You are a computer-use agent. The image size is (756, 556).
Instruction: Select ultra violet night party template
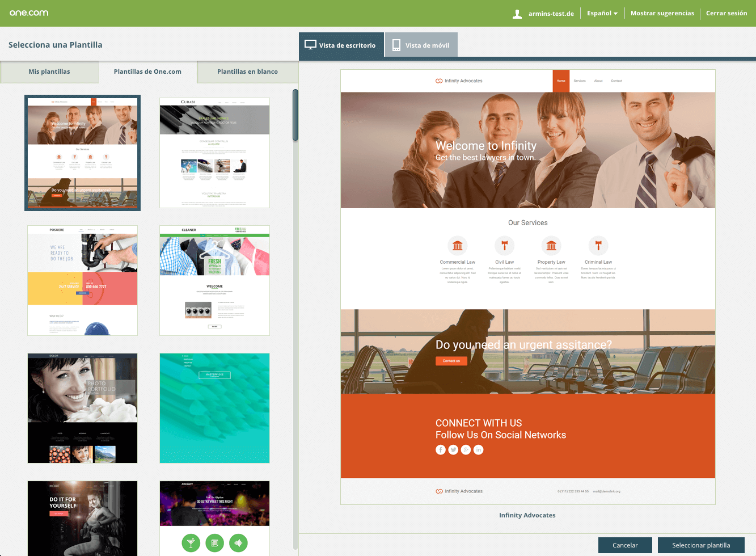[x=214, y=519]
